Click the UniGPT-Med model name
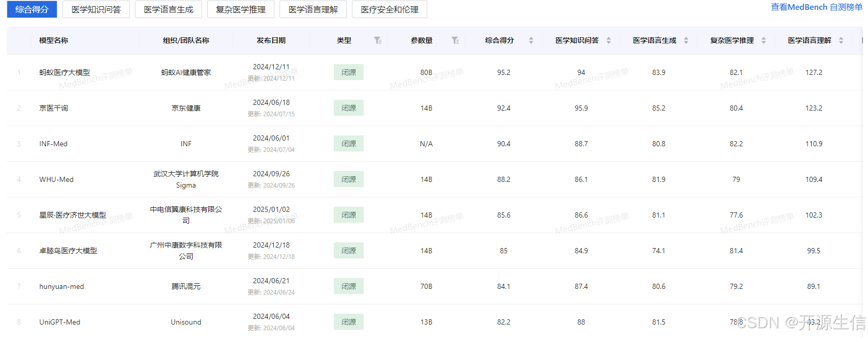Image resolution: width=868 pixels, height=338 pixels. pyautogui.click(x=60, y=322)
